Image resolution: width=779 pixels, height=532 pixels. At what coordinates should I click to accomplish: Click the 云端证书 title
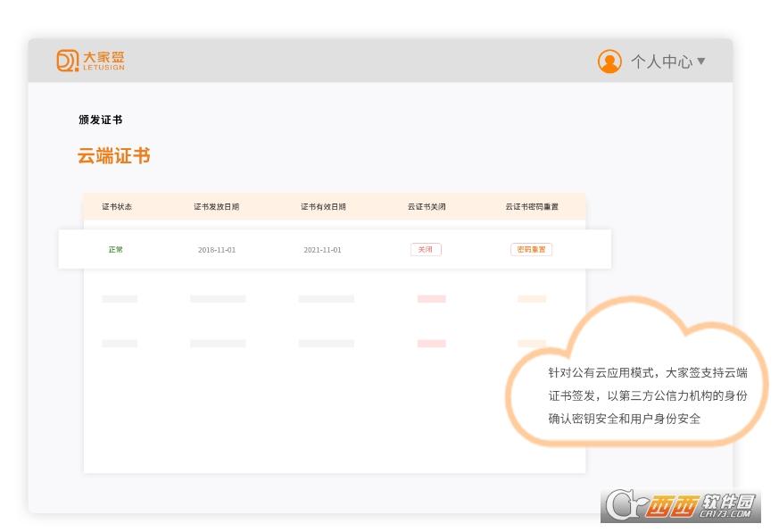click(x=113, y=155)
